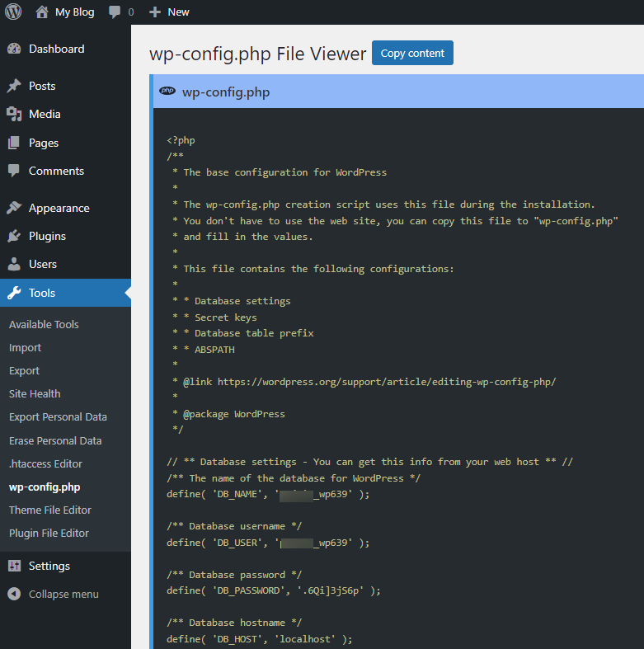Image resolution: width=644 pixels, height=649 pixels.
Task: Open the Users menu
Action: (x=43, y=264)
